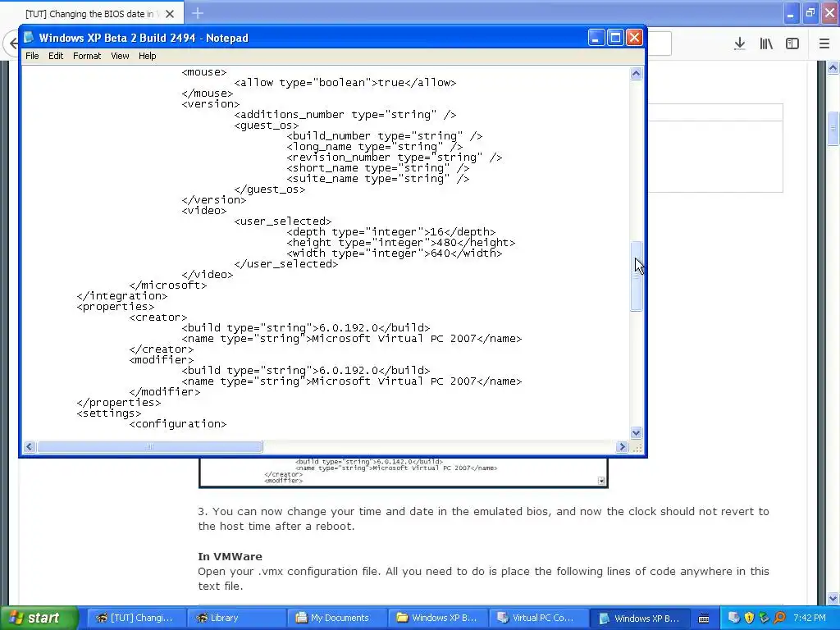Click the Notepad title bar document icon
840x630 pixels.
point(29,38)
